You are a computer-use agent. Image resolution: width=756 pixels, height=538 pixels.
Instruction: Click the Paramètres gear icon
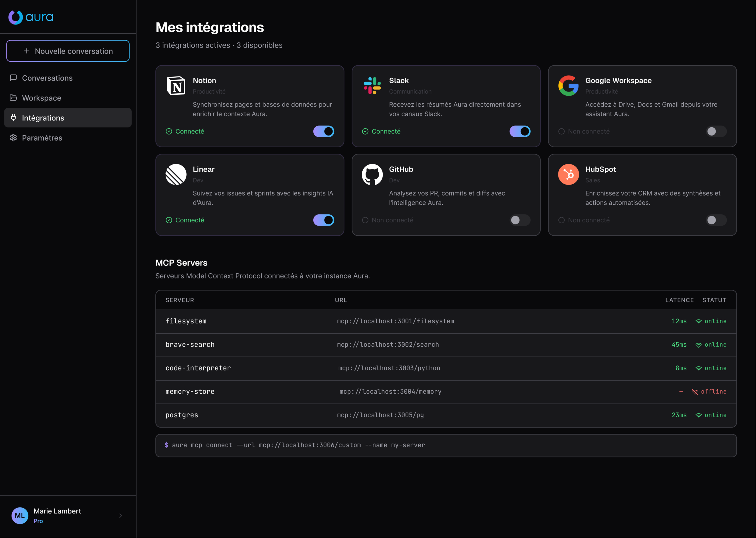pyautogui.click(x=13, y=138)
